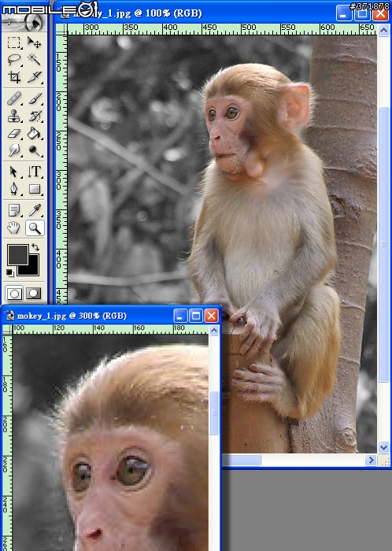Select the Brush tool
Screen dimensions: 392x551
tap(35, 98)
